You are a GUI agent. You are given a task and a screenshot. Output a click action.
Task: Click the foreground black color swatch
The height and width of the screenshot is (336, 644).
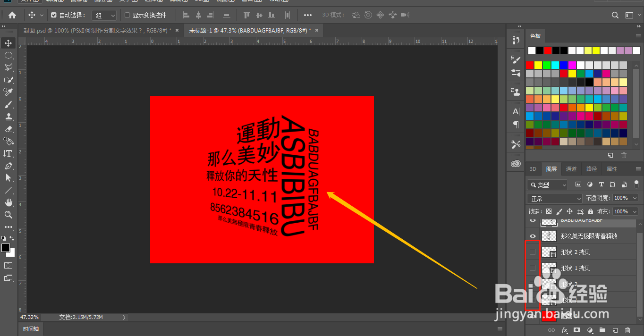6,248
